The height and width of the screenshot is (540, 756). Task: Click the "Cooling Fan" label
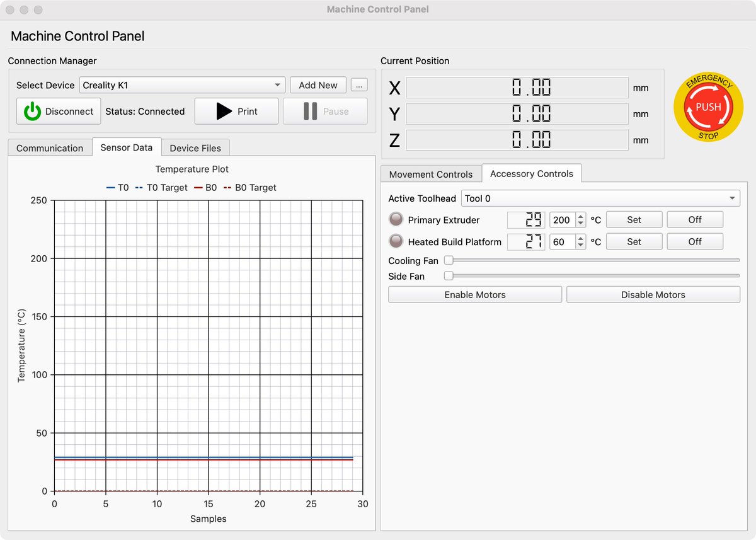pyautogui.click(x=413, y=261)
